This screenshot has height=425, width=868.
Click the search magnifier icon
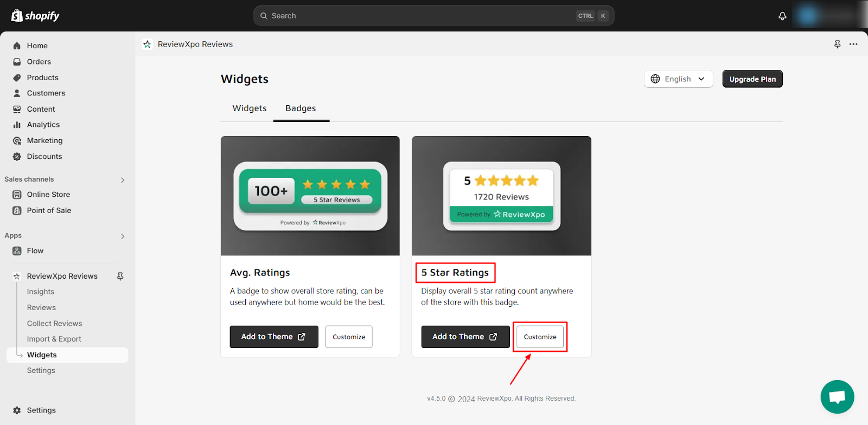coord(264,16)
